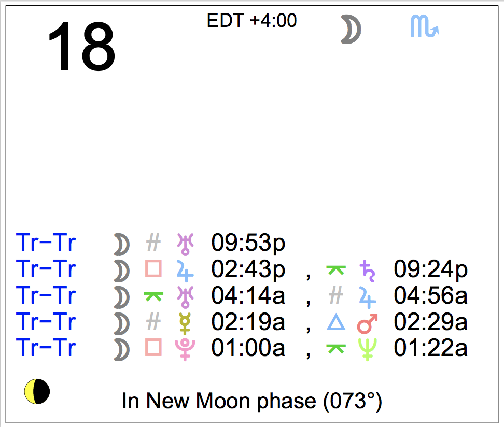Screen dimensions: 504x427
Task: Click the pink square aspect beside Jupiter
Action: pos(153,268)
